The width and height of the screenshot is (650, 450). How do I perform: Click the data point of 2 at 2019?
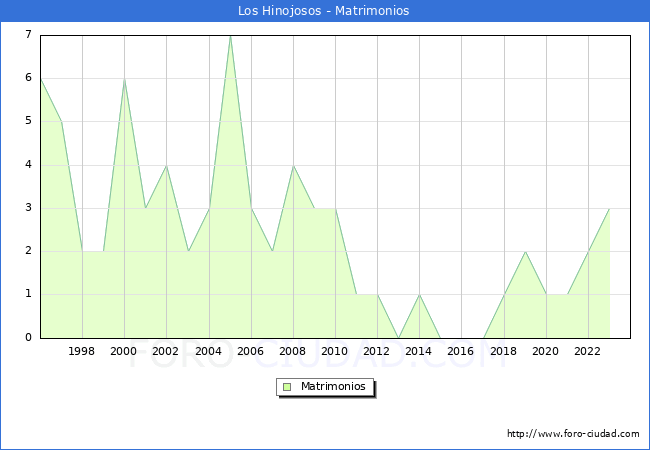(525, 251)
